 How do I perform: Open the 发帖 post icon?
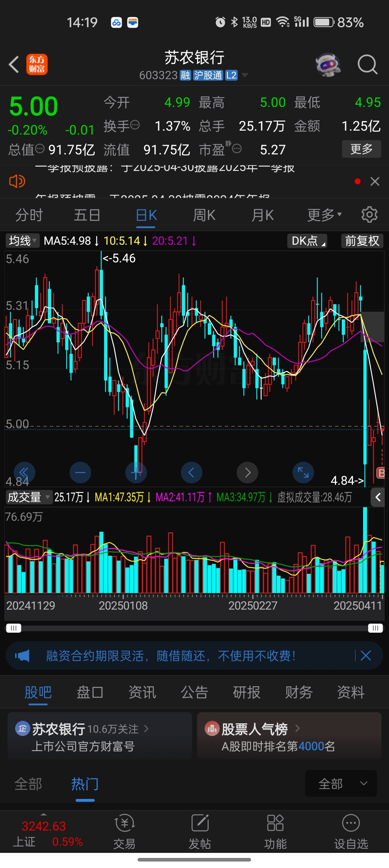pos(200,832)
